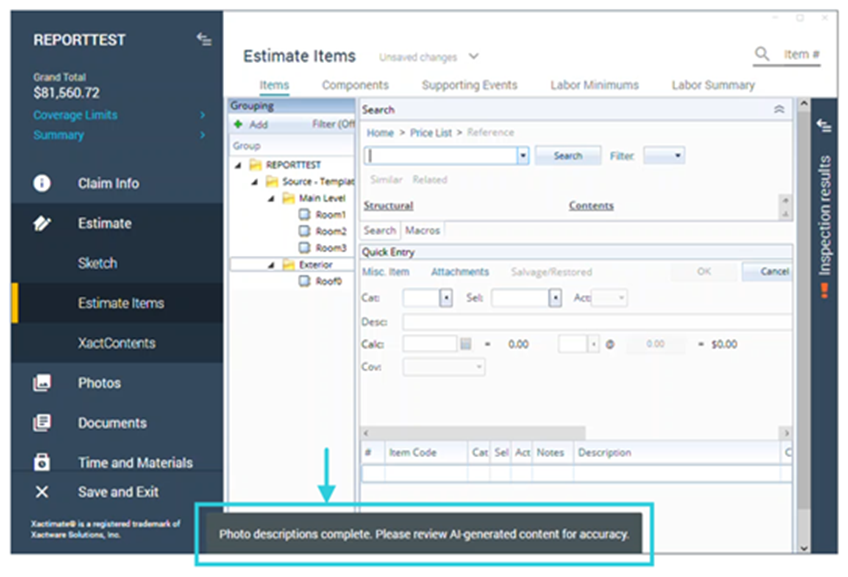Click the Room3 room icon
This screenshot has width=848, height=577.
click(x=305, y=248)
